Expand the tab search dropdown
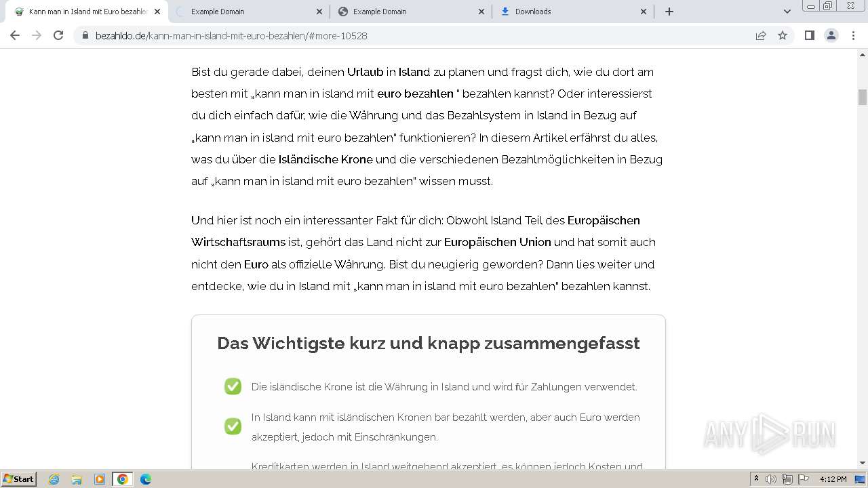 click(787, 12)
